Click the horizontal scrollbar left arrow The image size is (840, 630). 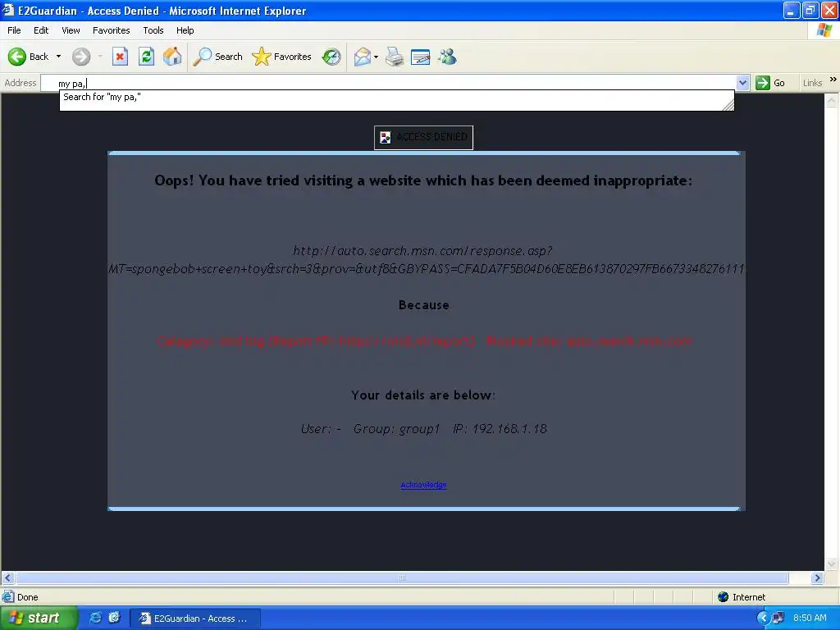click(x=7, y=578)
